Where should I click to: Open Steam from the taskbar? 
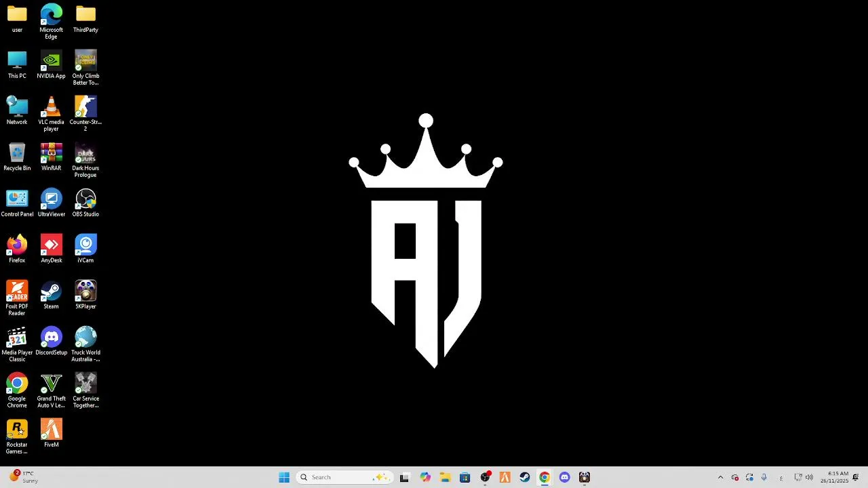525,477
